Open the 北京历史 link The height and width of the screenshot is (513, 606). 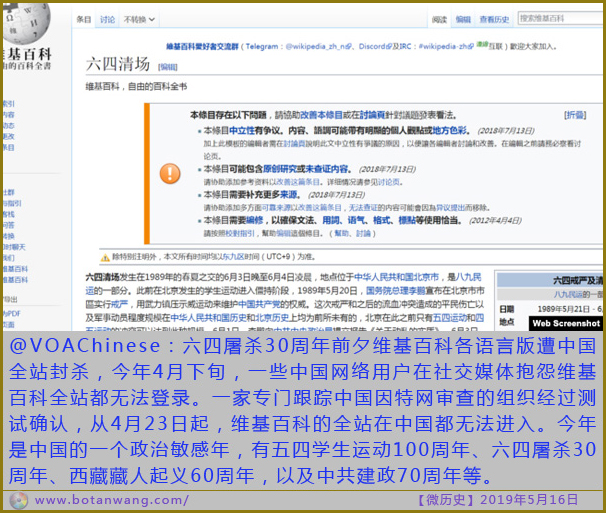point(272,317)
